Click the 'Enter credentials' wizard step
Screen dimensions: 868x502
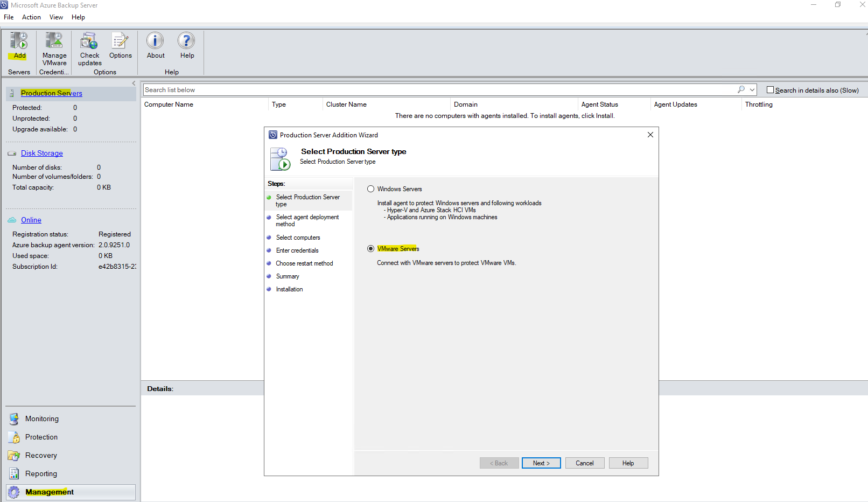click(297, 250)
